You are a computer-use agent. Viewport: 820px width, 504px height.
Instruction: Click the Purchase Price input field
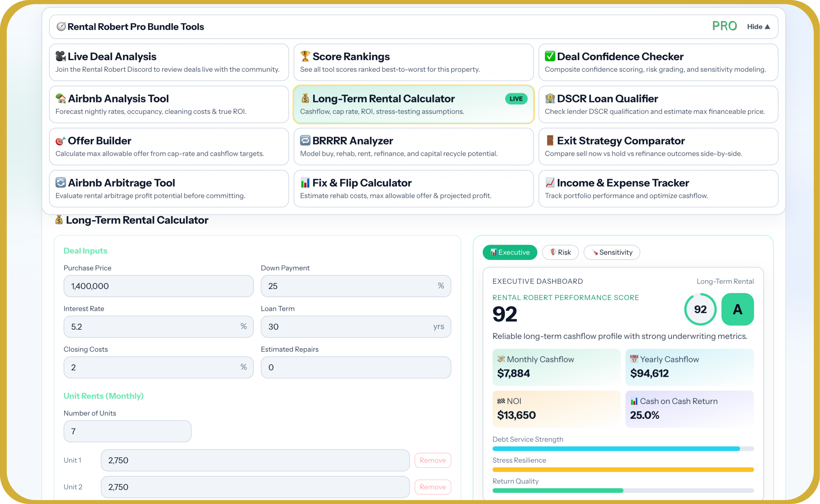(x=158, y=286)
